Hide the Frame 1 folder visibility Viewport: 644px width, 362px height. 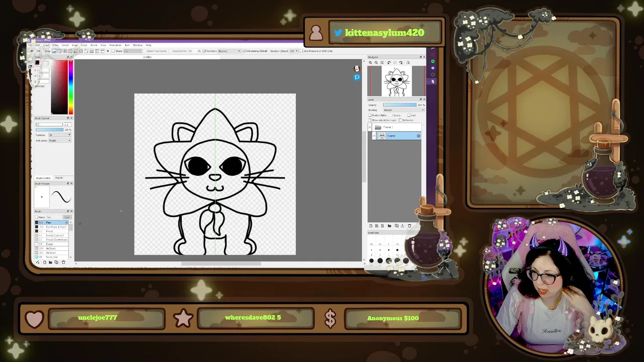(370, 127)
